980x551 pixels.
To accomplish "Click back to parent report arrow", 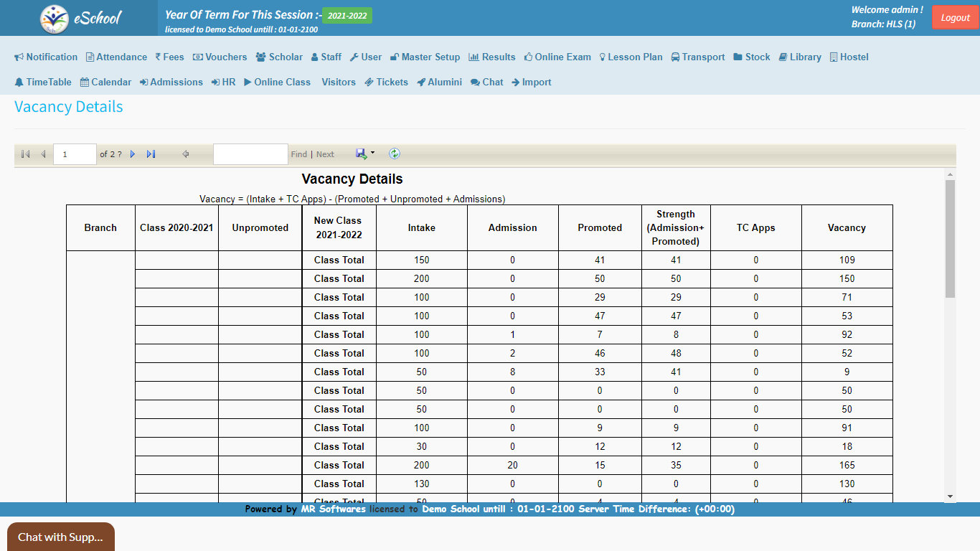I will click(x=186, y=154).
